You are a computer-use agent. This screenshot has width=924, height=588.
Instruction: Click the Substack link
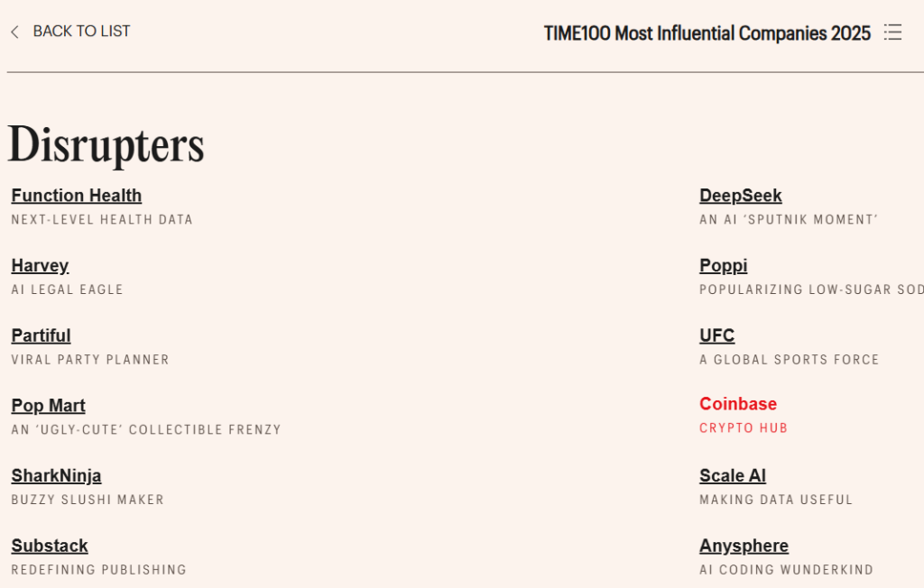click(50, 546)
